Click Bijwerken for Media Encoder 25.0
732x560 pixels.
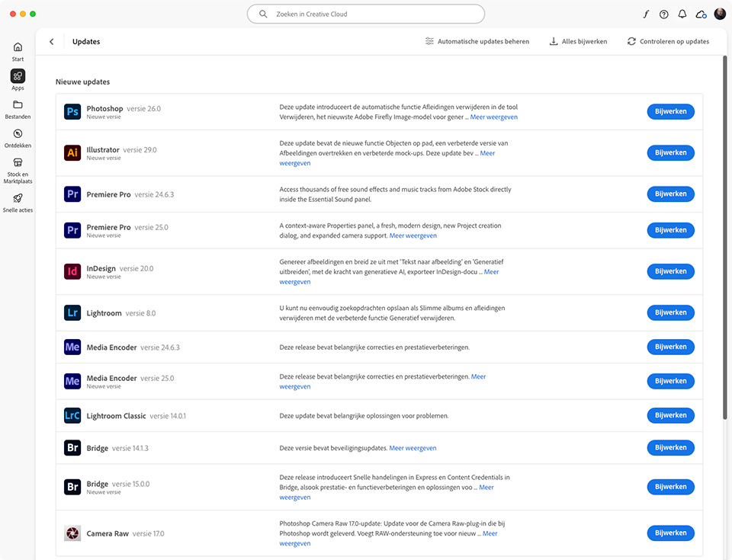click(x=670, y=381)
